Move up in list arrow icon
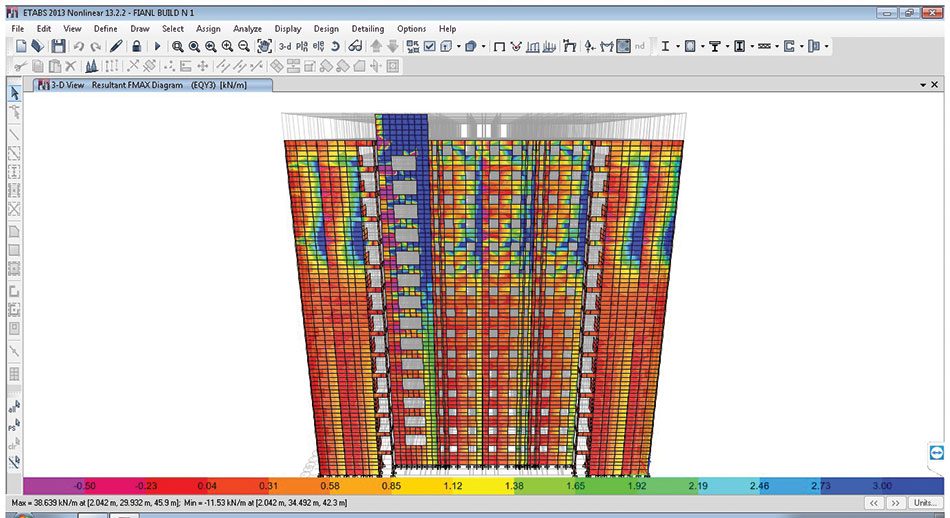The image size is (950, 518). (x=376, y=46)
